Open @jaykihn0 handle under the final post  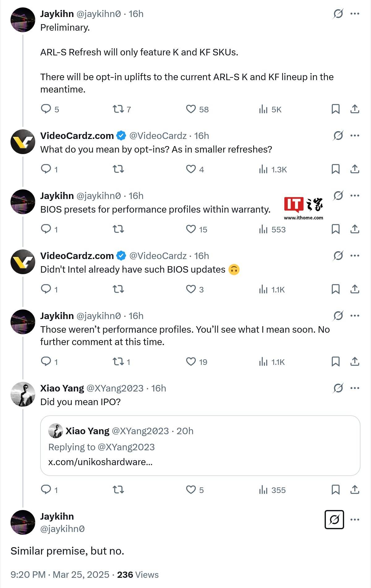click(x=62, y=529)
